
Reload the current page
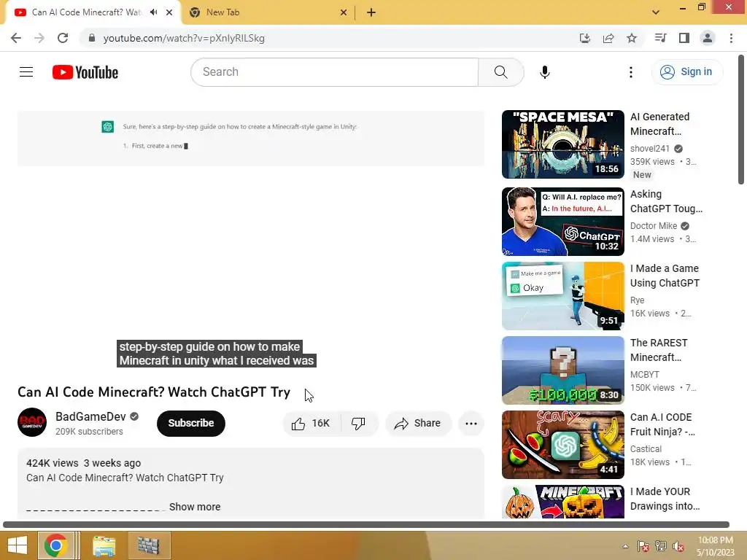pyautogui.click(x=63, y=38)
